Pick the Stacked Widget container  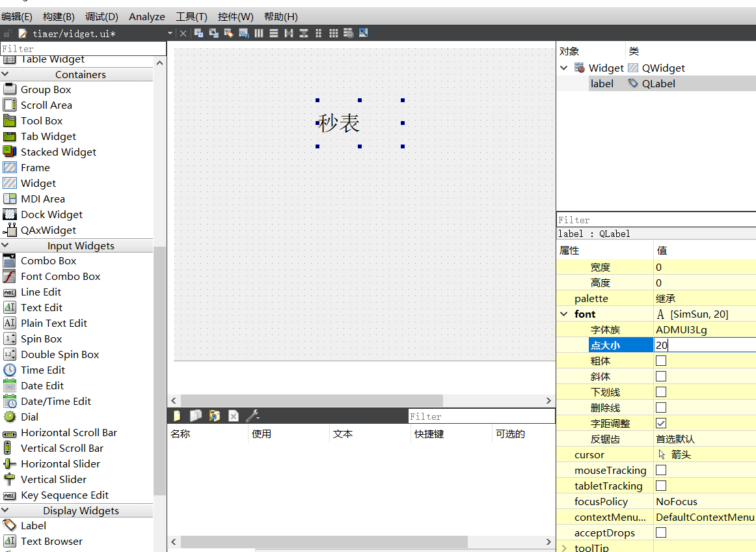click(x=59, y=152)
